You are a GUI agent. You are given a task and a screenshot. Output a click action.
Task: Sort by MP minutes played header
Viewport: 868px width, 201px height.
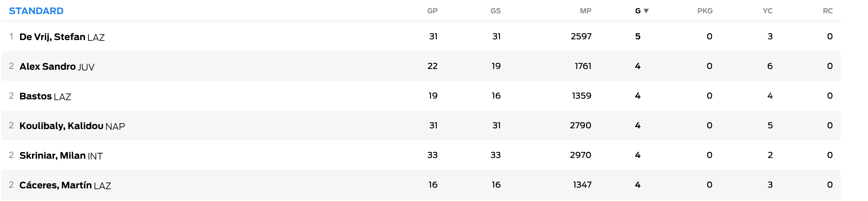click(x=585, y=11)
